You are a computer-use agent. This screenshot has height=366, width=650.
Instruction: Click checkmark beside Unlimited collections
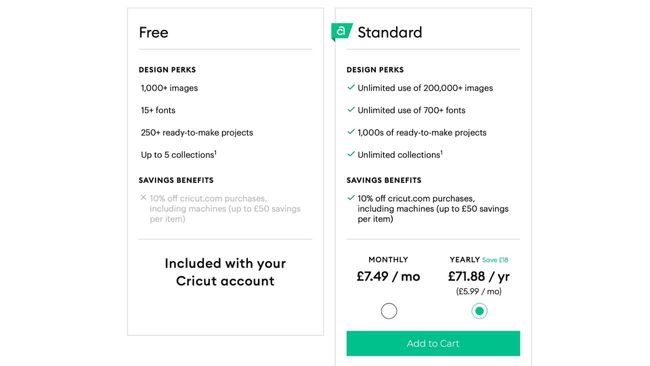pos(351,154)
